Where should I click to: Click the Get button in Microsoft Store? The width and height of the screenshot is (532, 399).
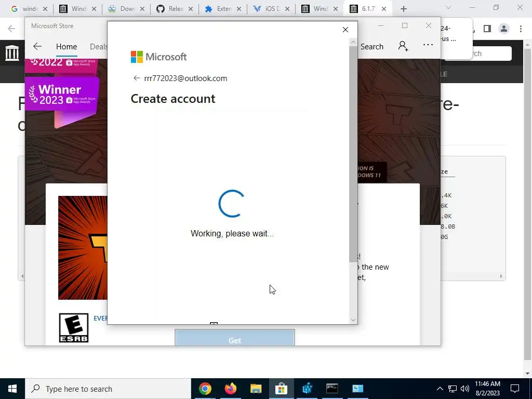pyautogui.click(x=235, y=338)
